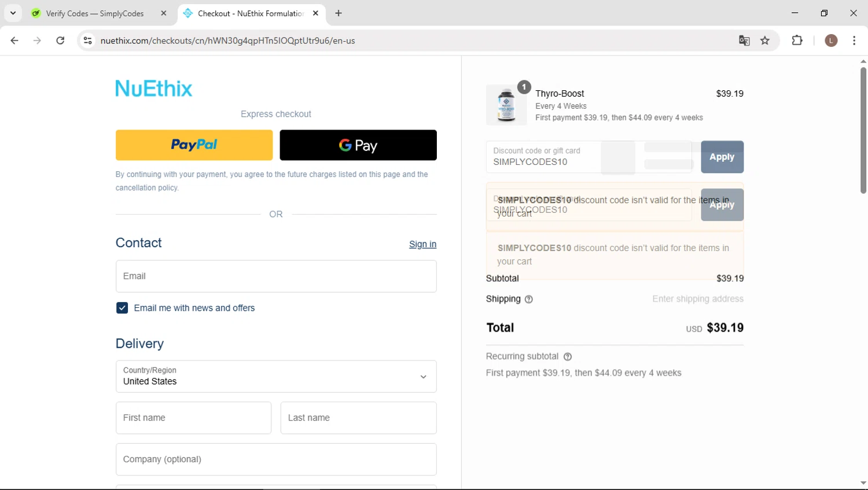The image size is (868, 490).
Task: Pay with PayPal express checkout
Action: click(x=194, y=145)
